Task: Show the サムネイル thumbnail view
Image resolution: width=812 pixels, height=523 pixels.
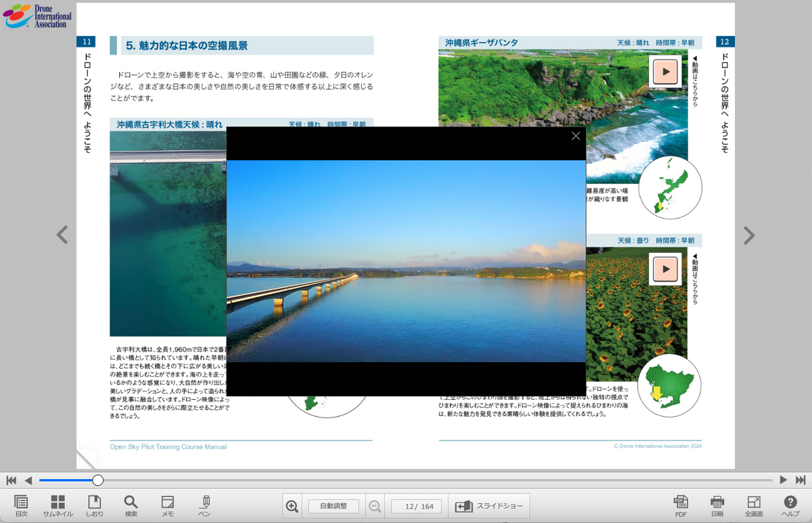Action: 58,505
